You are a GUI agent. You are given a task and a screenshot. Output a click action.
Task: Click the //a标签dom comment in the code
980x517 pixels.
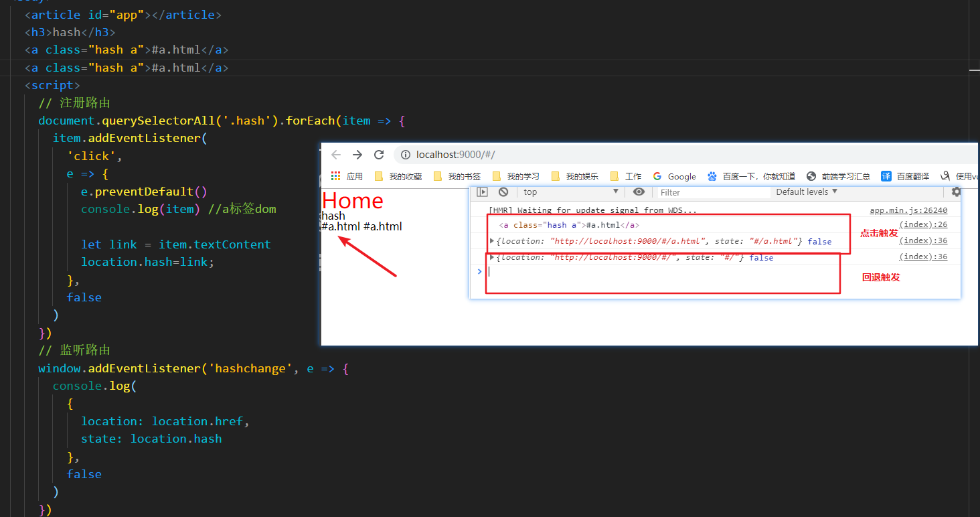click(242, 209)
